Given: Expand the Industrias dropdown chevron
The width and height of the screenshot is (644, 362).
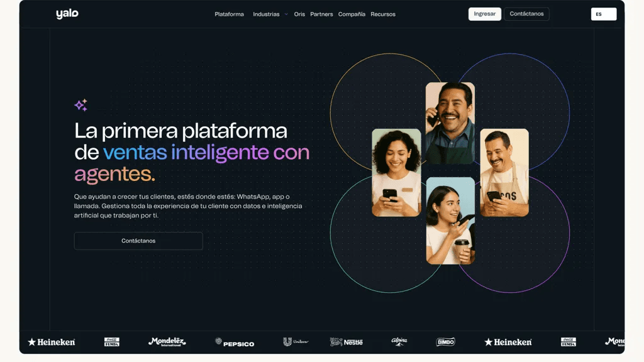Looking at the screenshot, I should tap(286, 14).
